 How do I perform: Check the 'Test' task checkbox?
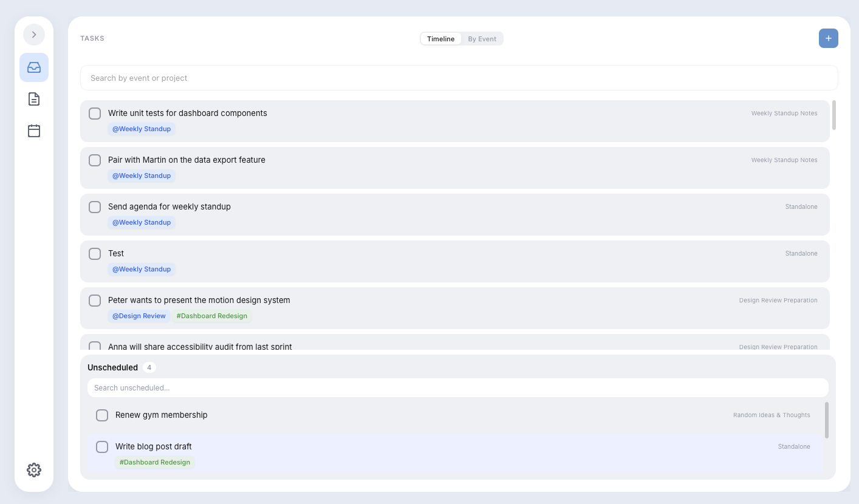95,253
